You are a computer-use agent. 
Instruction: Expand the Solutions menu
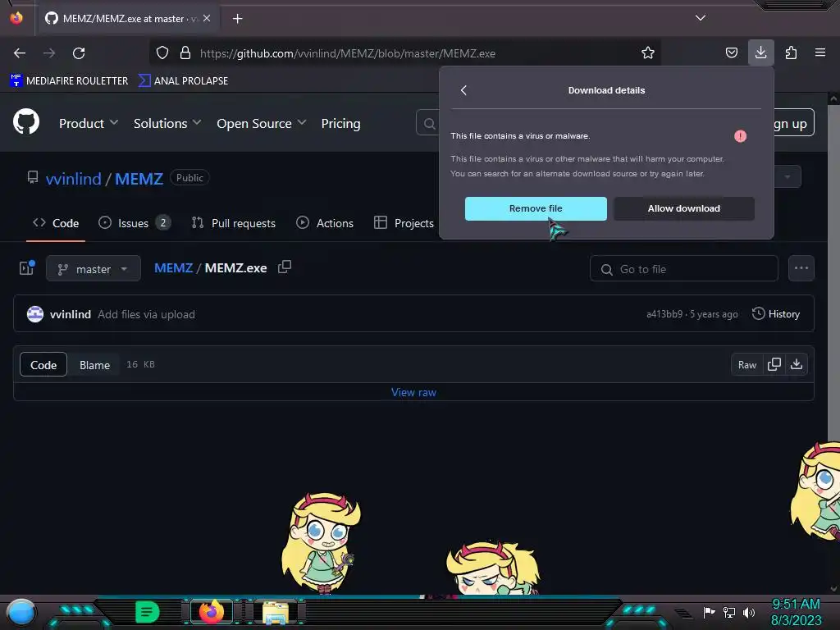[167, 123]
